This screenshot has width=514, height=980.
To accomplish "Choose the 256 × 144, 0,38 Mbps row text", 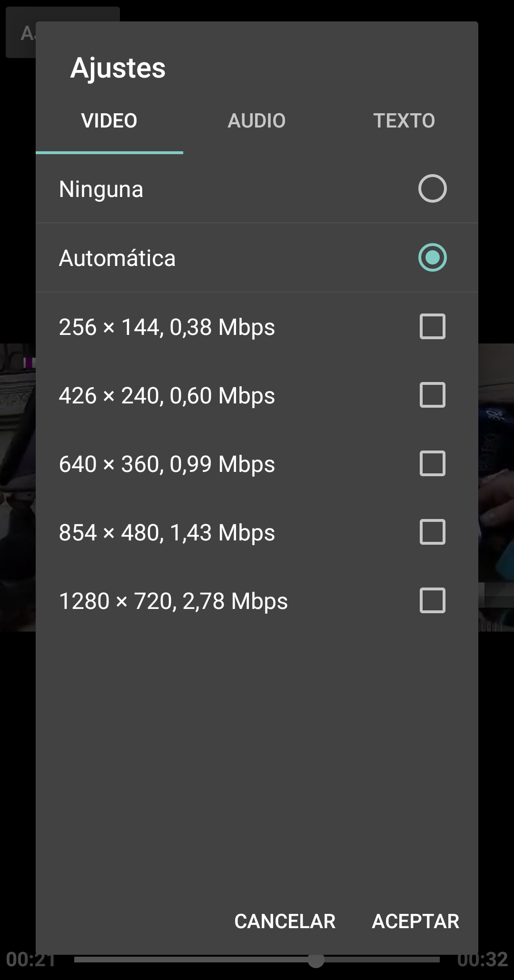I will [167, 327].
